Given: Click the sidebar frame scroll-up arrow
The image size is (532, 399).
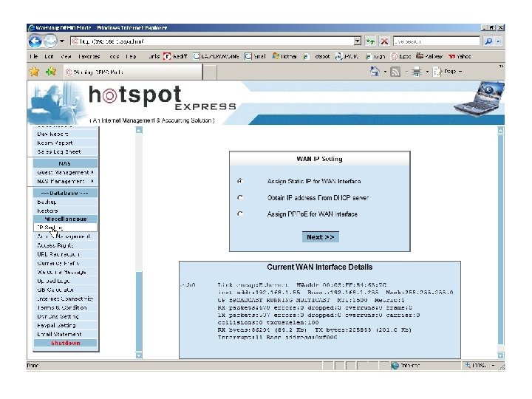Looking at the screenshot, I should 139,130.
